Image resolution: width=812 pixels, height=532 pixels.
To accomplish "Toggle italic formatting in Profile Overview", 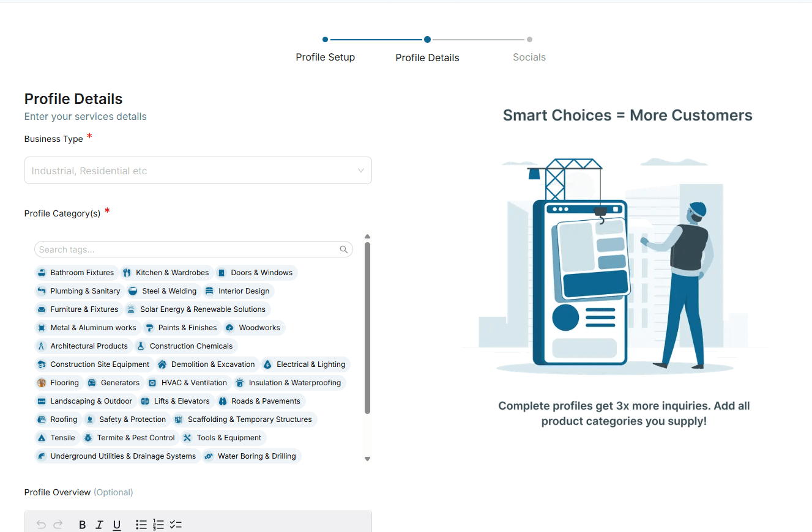I will pos(99,525).
